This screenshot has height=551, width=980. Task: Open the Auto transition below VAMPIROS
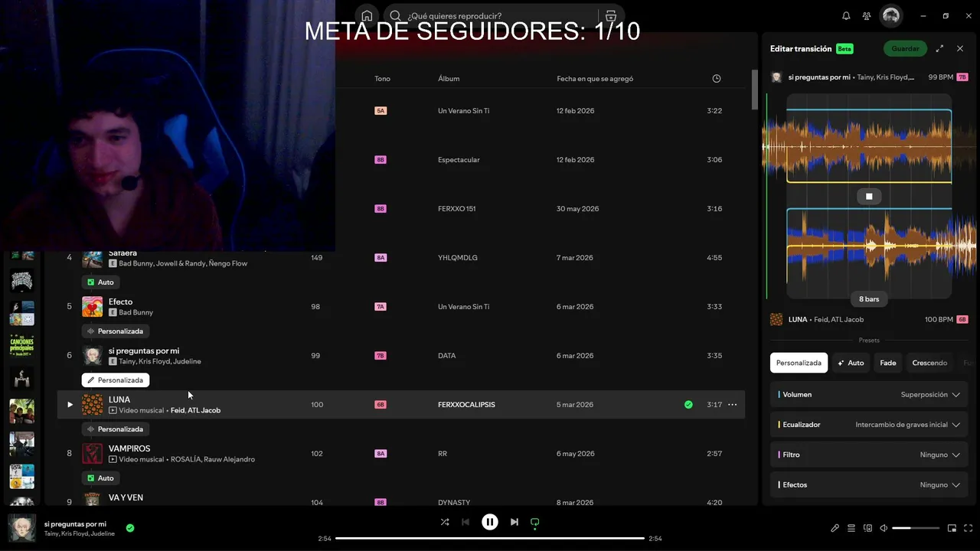101,478
